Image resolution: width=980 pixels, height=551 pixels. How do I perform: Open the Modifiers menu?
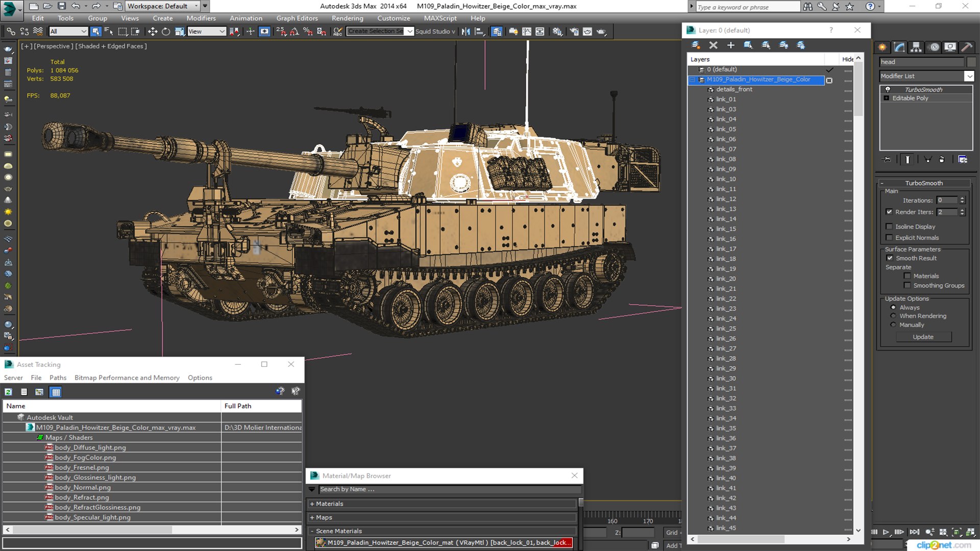pos(201,18)
